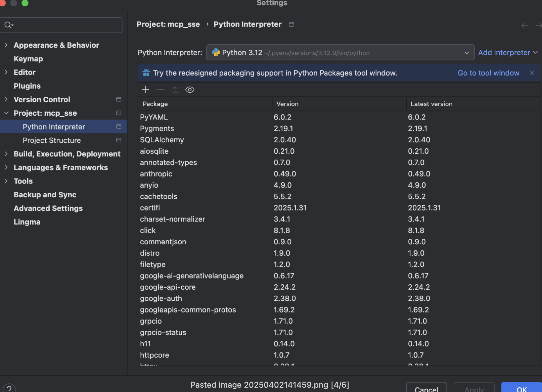542x392 pixels.
Task: Expand the Editor section
Action: click(x=6, y=72)
